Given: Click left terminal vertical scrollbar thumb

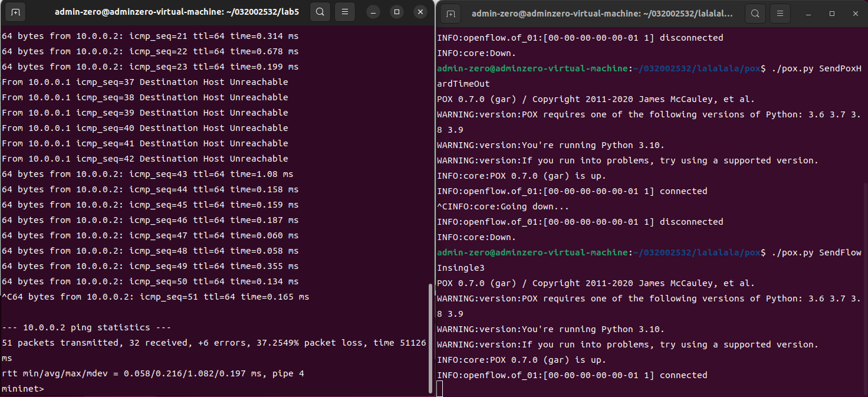Looking at the screenshot, I should pos(430,338).
